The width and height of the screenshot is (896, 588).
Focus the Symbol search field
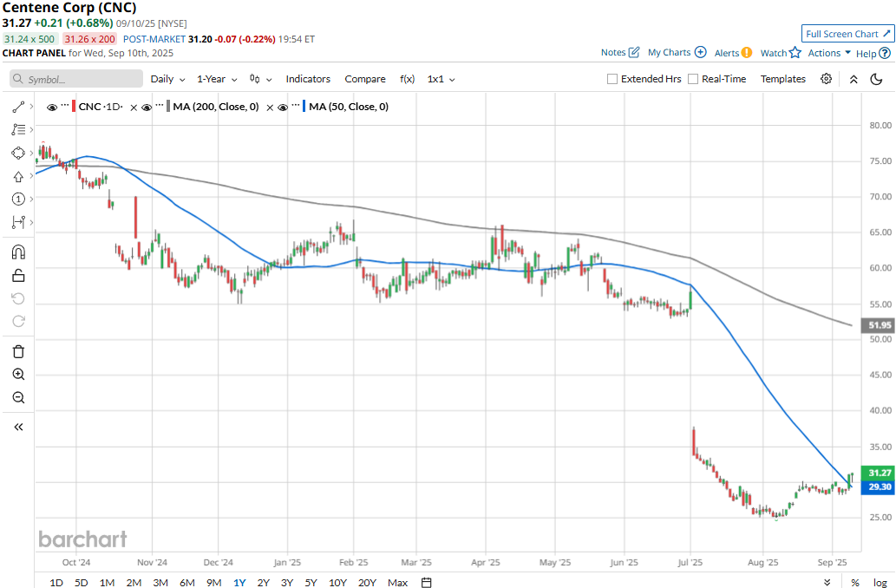coord(76,79)
